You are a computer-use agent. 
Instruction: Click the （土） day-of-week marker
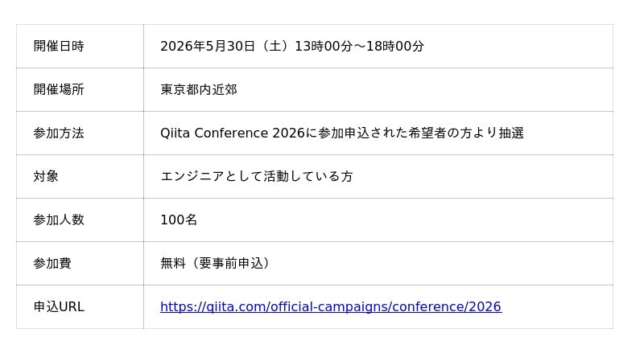coord(274,46)
